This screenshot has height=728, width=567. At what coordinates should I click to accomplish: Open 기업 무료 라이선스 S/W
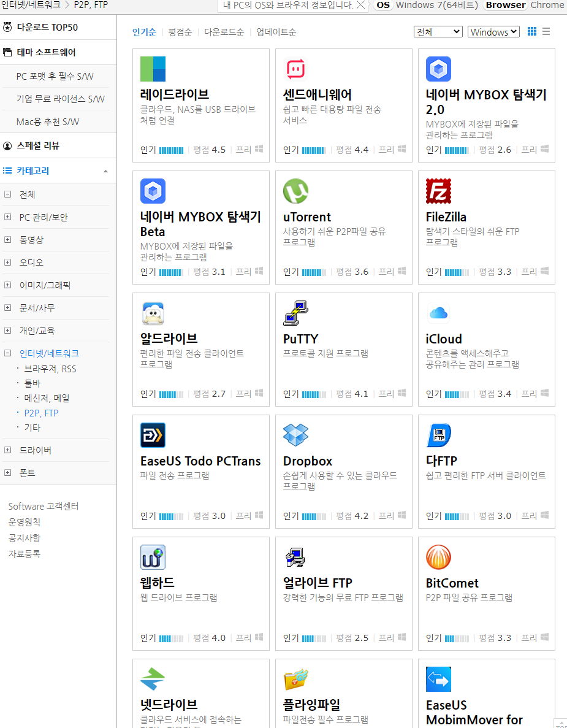pyautogui.click(x=60, y=99)
